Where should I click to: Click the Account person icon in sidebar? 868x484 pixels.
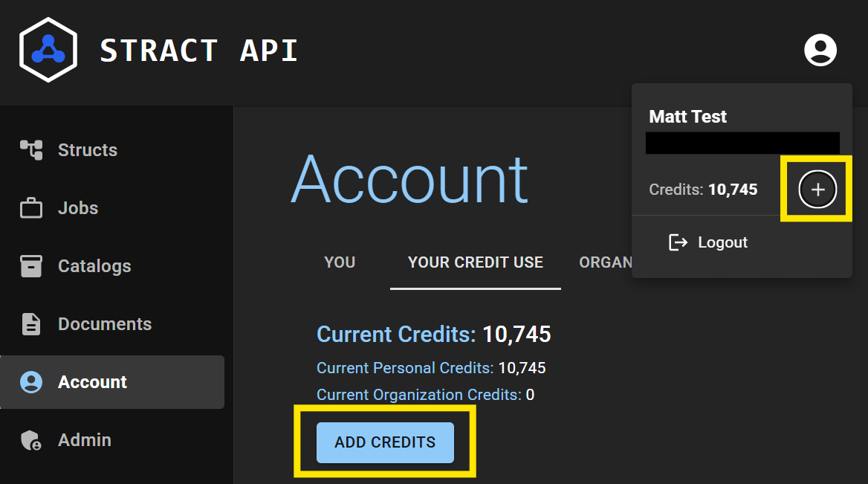(31, 382)
